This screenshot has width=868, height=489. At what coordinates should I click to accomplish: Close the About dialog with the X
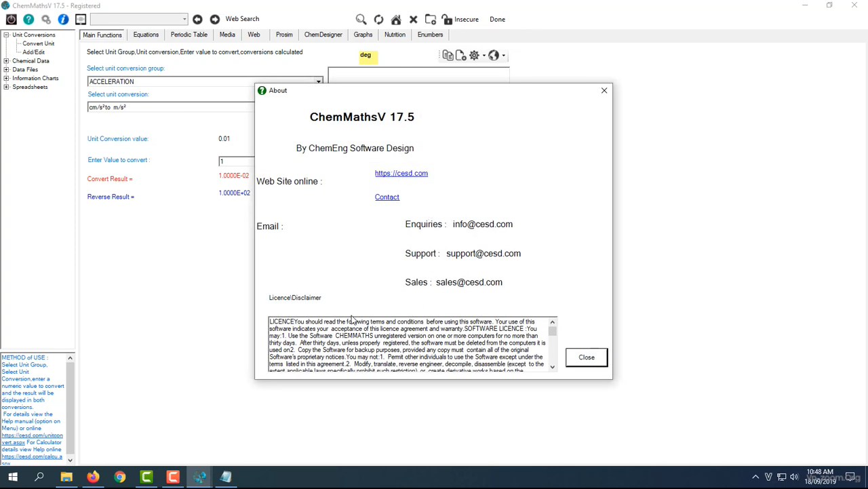click(x=604, y=91)
